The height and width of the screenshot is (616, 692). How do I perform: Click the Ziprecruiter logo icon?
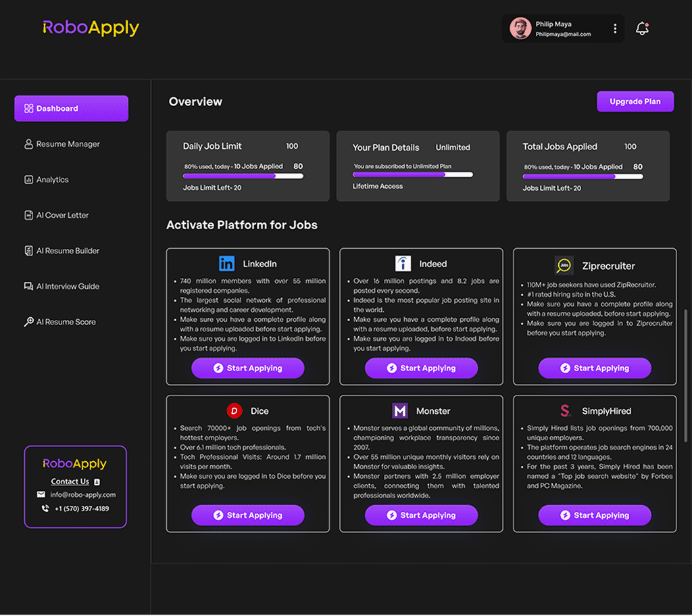564,266
